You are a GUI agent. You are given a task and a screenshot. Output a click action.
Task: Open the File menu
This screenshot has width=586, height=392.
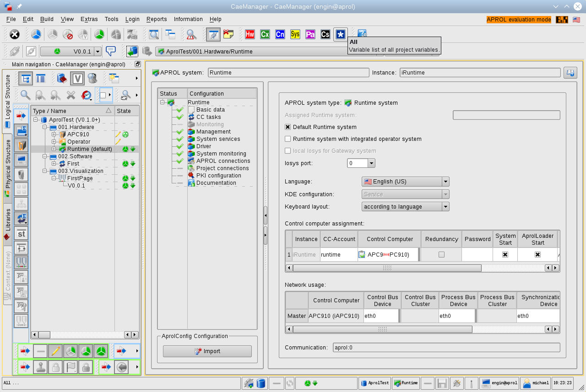point(11,19)
